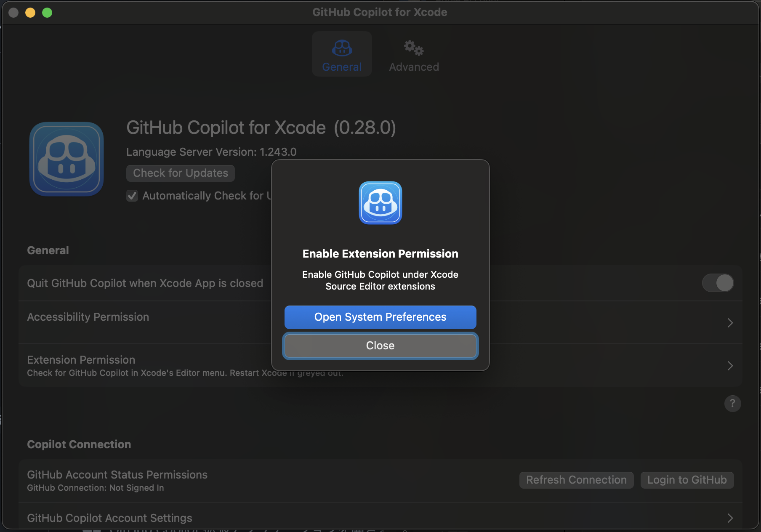Click GitHub Account Status Permissions text
Viewport: 761px width, 532px height.
coord(117,475)
